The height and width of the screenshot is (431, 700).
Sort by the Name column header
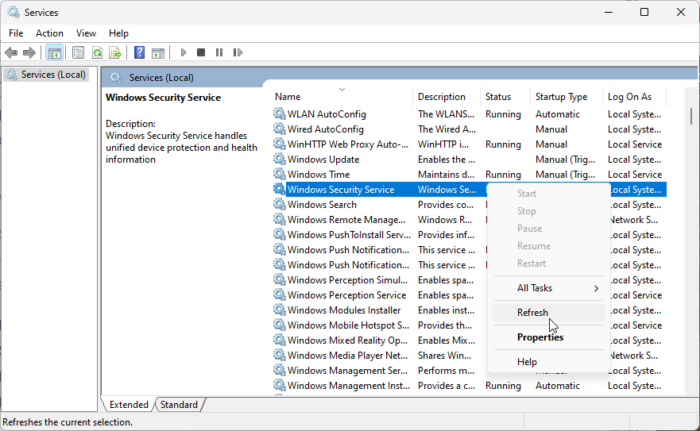342,96
